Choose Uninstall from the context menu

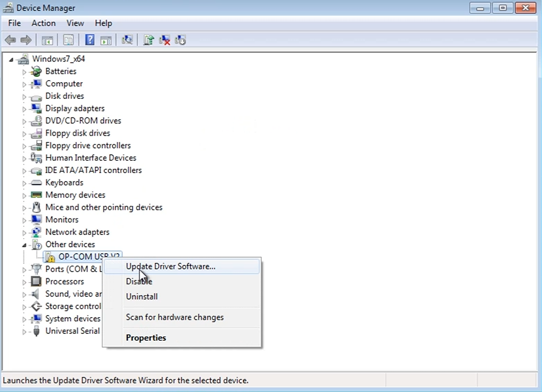[181, 297]
